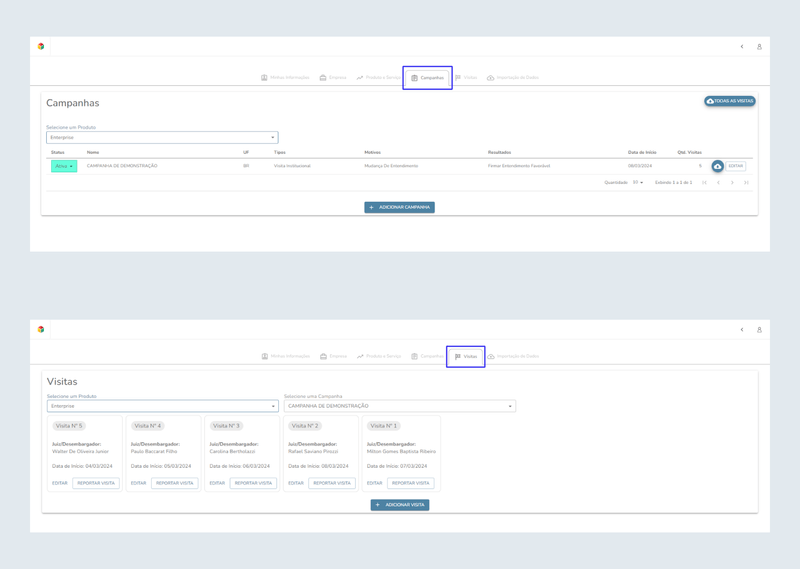Click the ADICIONAR VISITA button
The height and width of the screenshot is (569, 800).
tap(400, 505)
